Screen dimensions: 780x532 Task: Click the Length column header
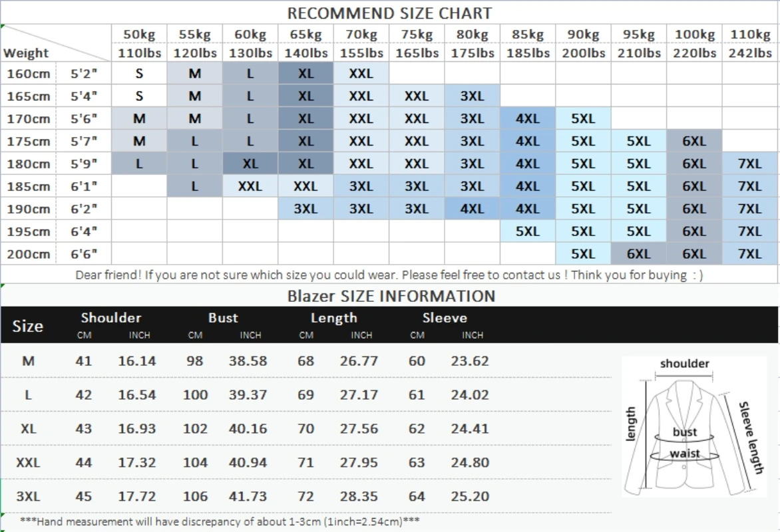[334, 319]
